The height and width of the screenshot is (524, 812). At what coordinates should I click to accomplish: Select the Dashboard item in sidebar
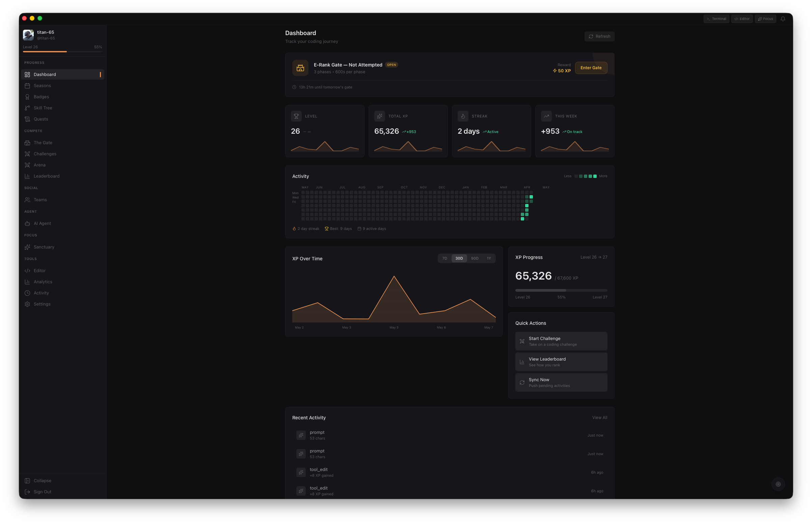point(62,75)
